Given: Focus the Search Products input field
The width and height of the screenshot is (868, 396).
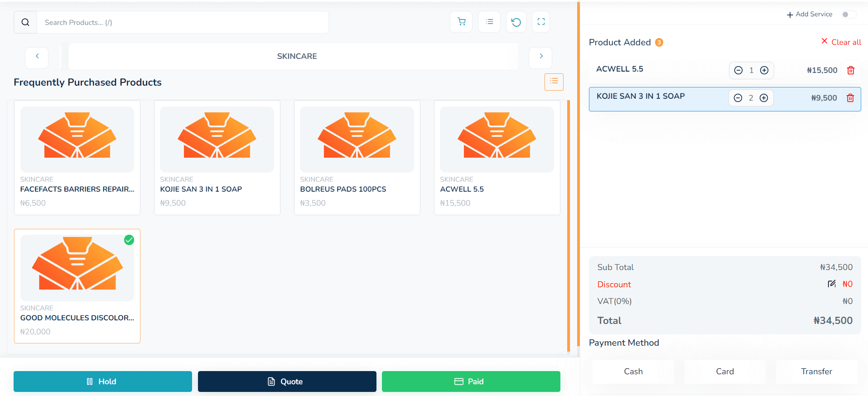Looking at the screenshot, I should [x=183, y=22].
